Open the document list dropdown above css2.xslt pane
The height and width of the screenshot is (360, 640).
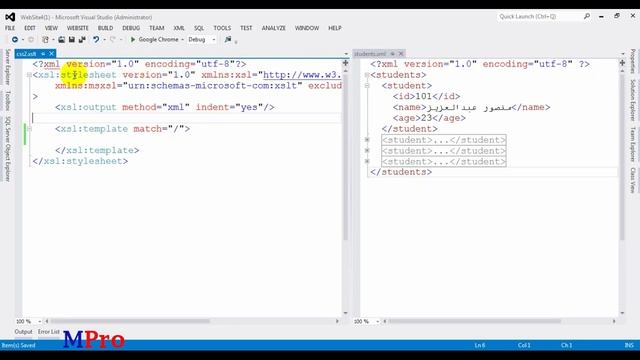[346, 54]
